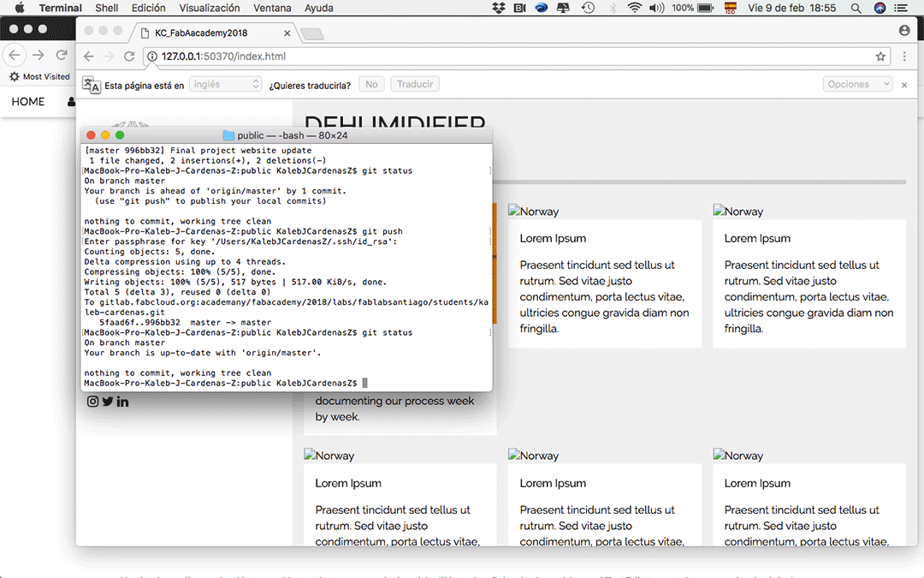Open the Terminal app menu

pyautogui.click(x=60, y=8)
